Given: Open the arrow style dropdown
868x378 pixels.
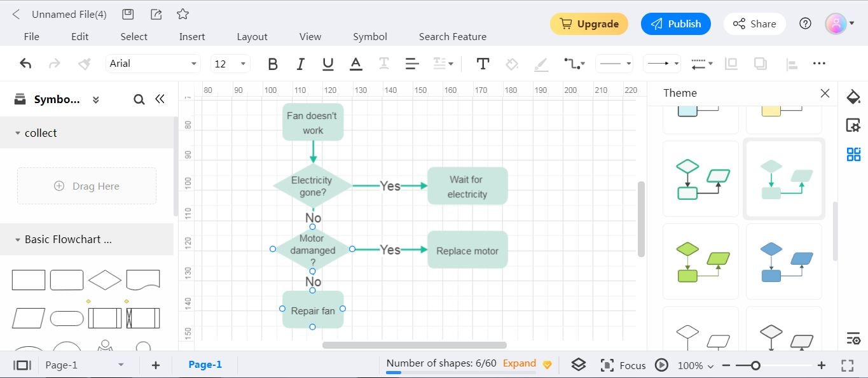Looking at the screenshot, I should [662, 64].
